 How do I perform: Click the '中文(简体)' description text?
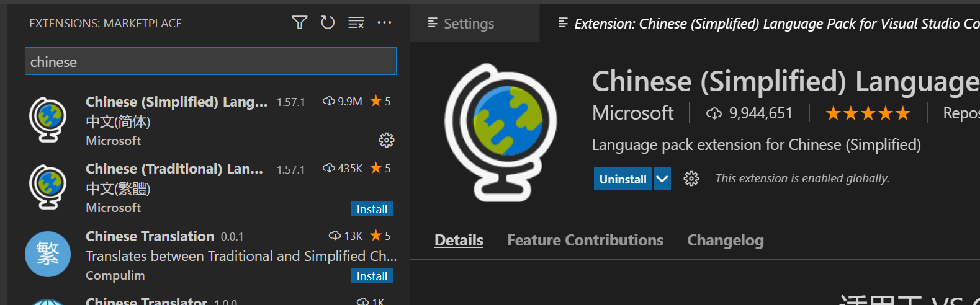[x=118, y=122]
